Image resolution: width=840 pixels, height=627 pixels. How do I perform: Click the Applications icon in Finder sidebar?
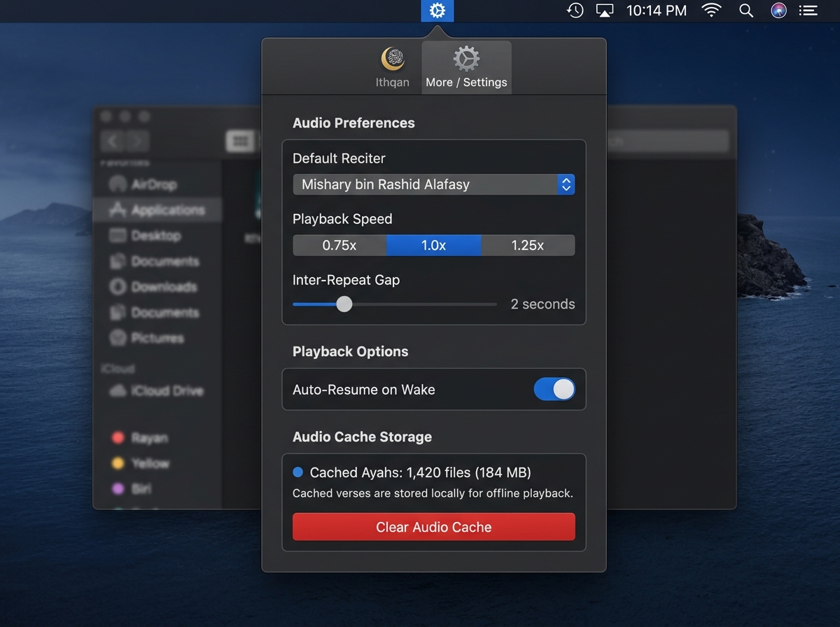(118, 210)
